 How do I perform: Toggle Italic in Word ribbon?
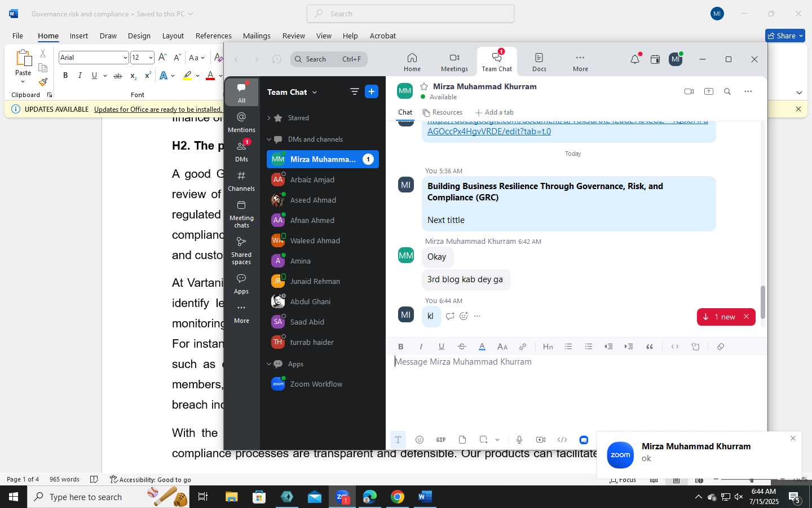point(80,76)
